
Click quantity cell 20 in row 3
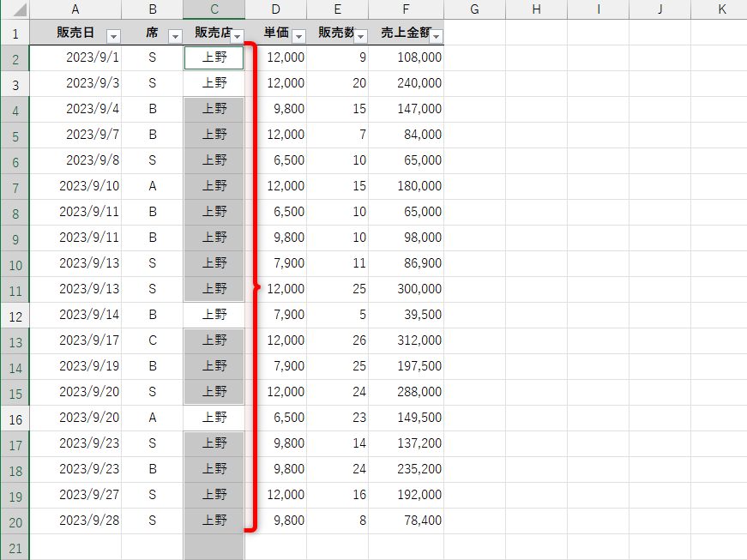point(337,83)
